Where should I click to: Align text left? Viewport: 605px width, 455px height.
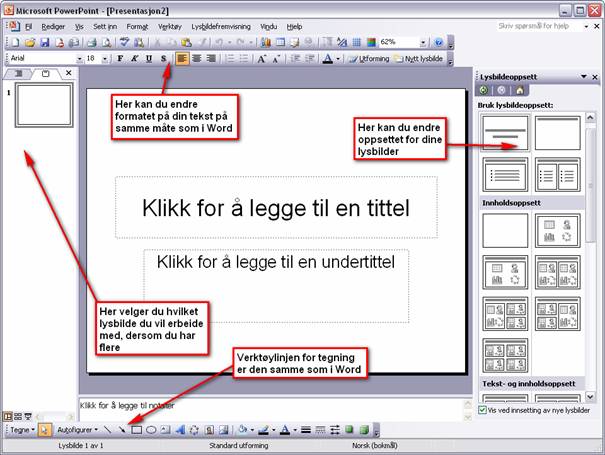(x=182, y=59)
